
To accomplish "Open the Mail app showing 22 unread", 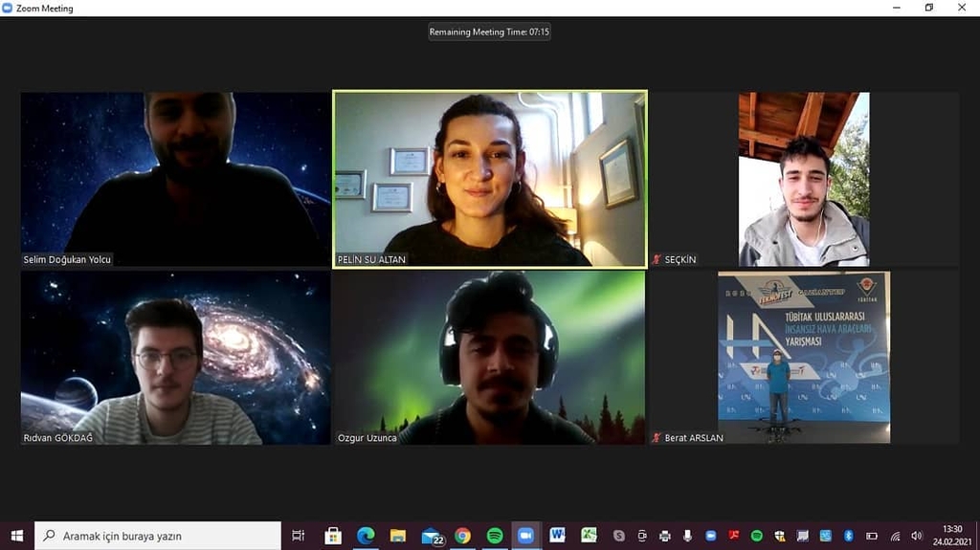I will (x=431, y=536).
